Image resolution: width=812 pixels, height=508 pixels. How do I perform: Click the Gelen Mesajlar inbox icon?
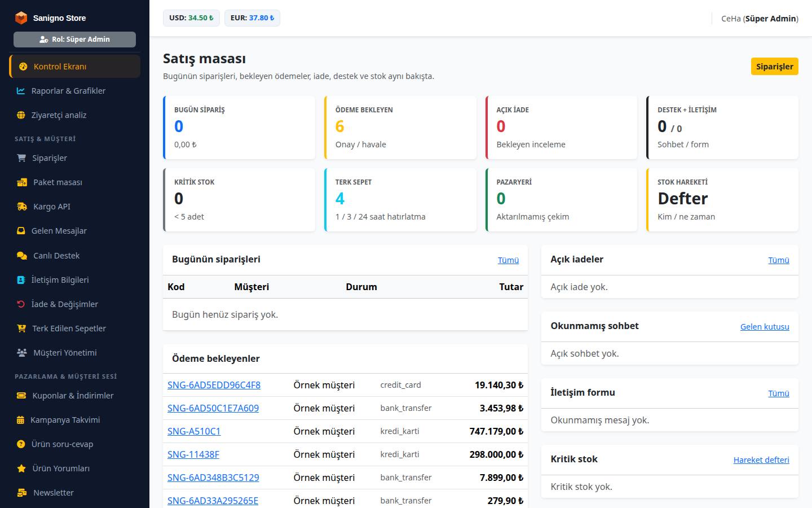(21, 231)
